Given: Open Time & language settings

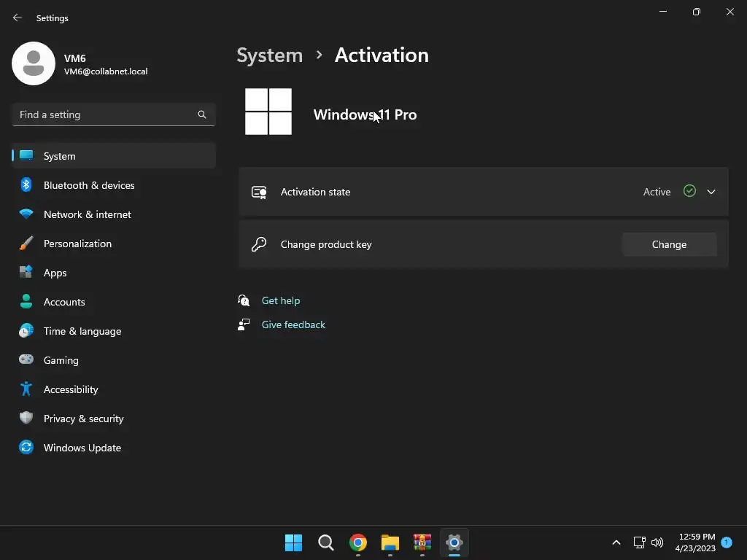Looking at the screenshot, I should click(x=113, y=331).
